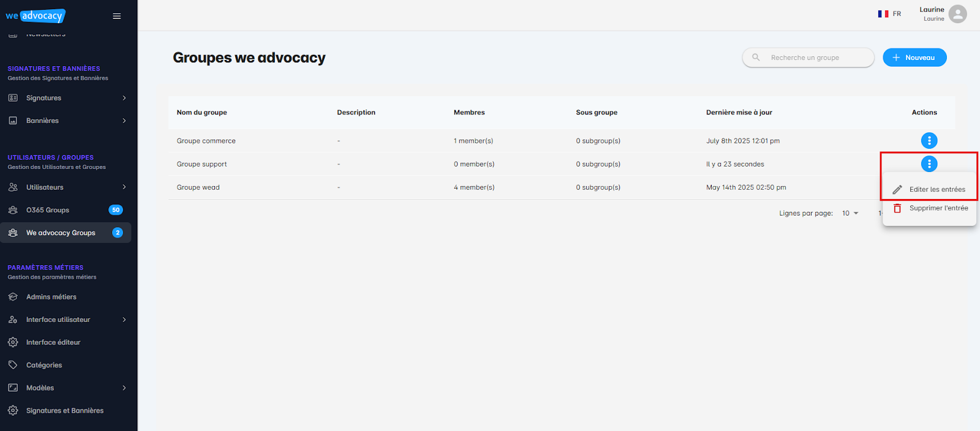Click the 1 member(s) cell
Viewport: 980px width, 431px height.
coord(473,141)
